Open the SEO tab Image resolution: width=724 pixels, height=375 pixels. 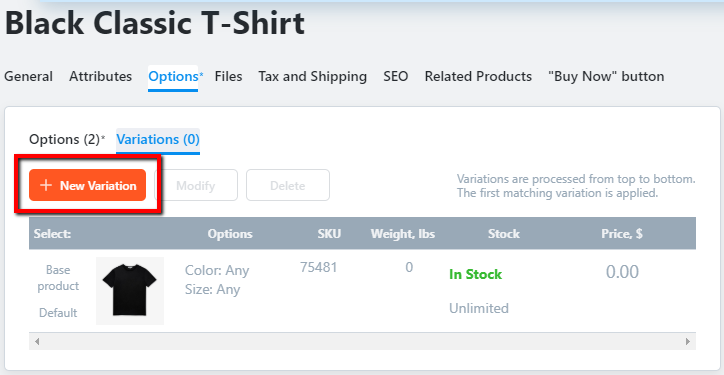[x=396, y=76]
